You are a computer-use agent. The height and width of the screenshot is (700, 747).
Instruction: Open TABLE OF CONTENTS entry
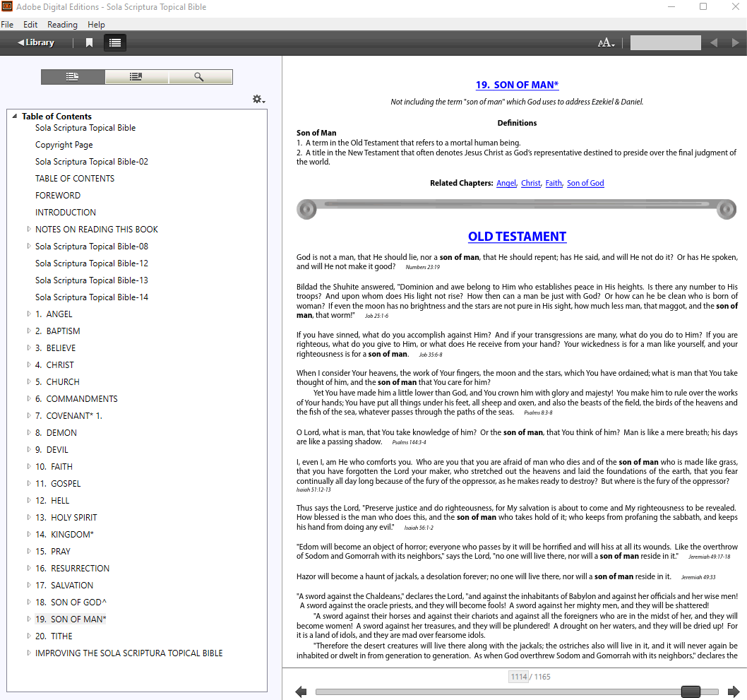tap(75, 178)
